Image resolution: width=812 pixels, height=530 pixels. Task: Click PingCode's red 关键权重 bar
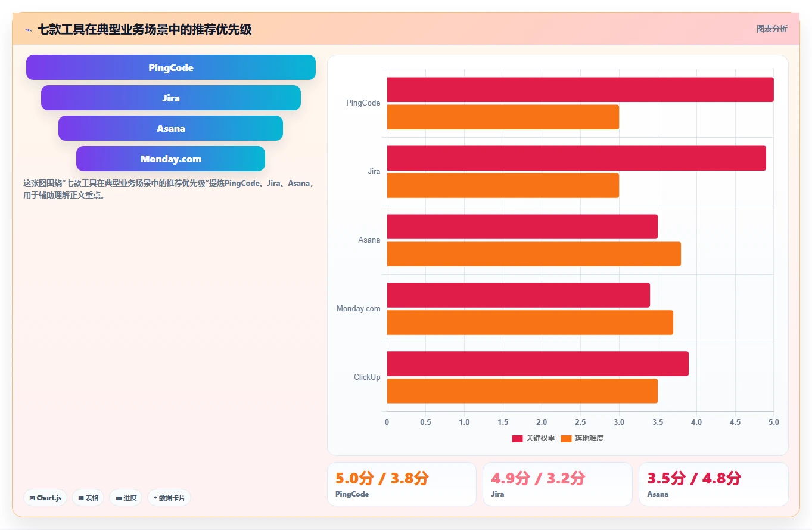click(580, 89)
